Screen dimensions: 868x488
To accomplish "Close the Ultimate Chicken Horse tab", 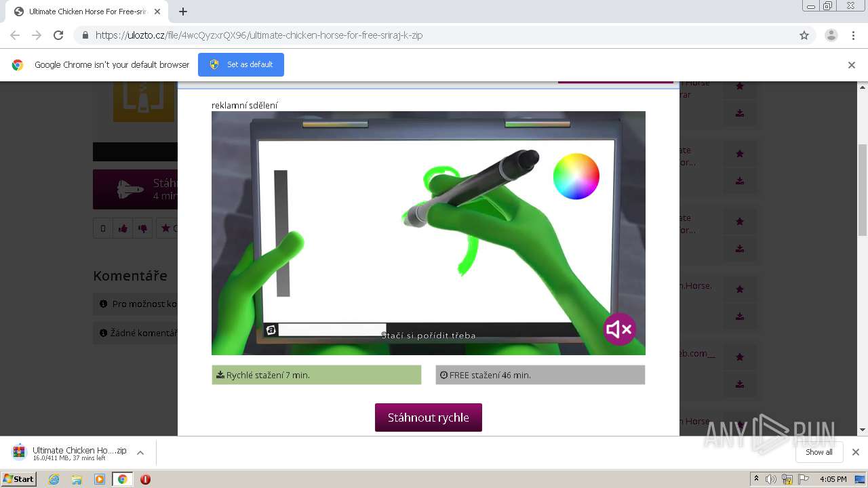I will pyautogui.click(x=157, y=12).
